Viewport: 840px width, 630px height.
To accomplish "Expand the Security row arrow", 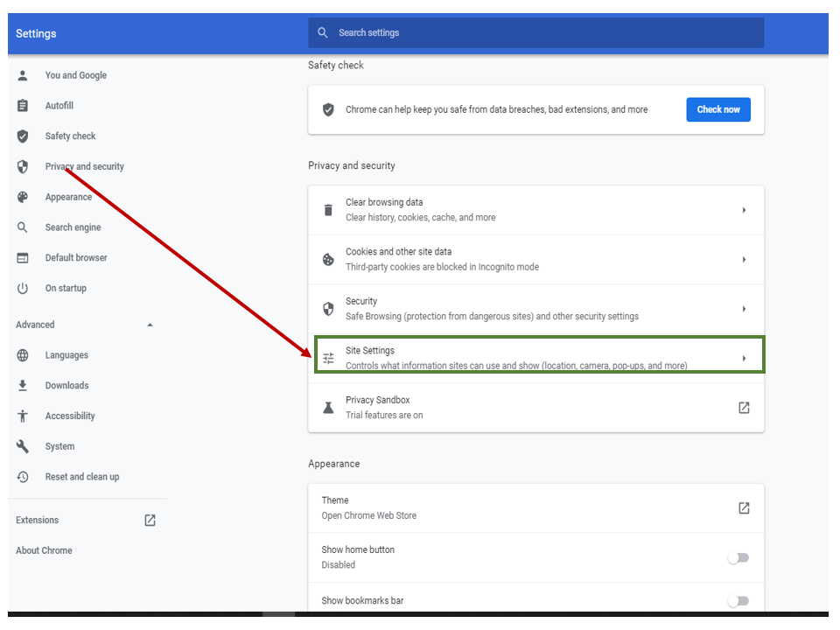I will pyautogui.click(x=744, y=309).
